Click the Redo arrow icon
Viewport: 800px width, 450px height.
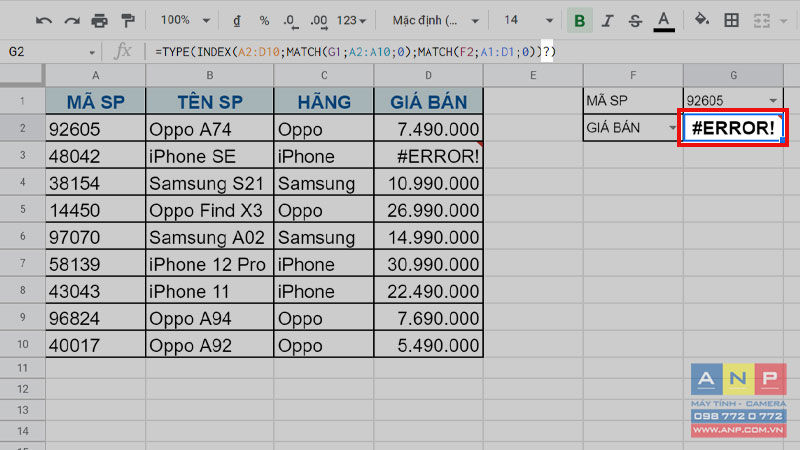(x=72, y=21)
